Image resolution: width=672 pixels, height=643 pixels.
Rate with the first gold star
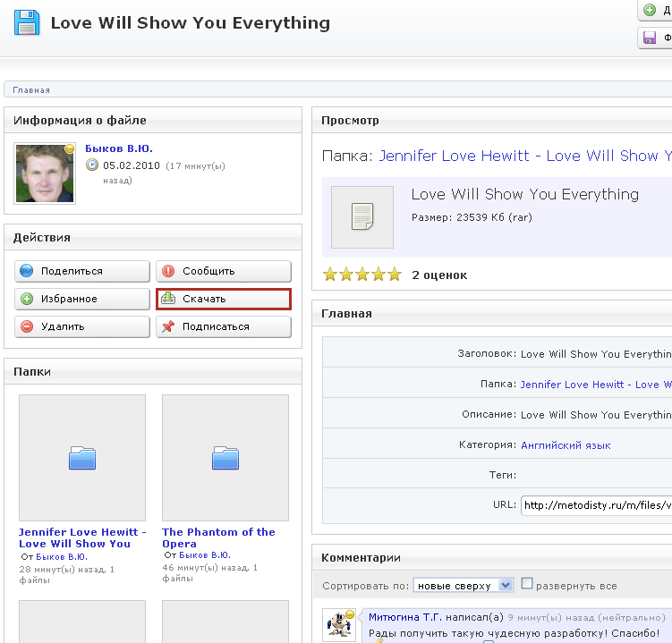click(x=330, y=275)
